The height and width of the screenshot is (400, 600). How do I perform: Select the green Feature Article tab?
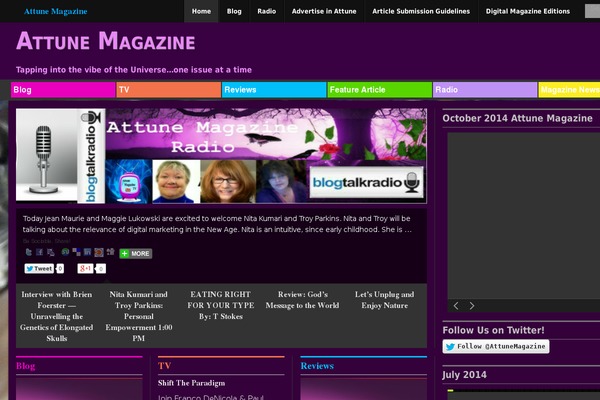click(x=380, y=90)
